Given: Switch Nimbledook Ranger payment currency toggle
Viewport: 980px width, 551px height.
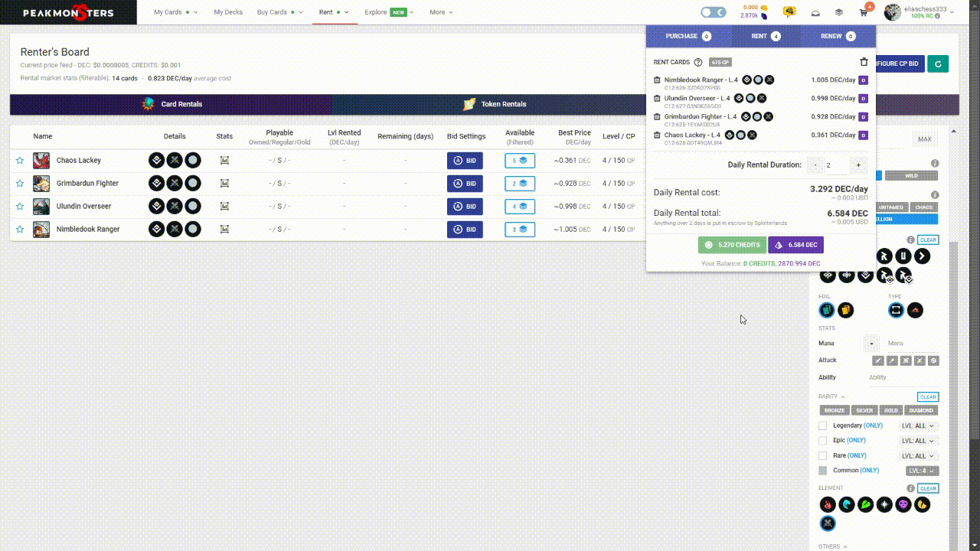Looking at the screenshot, I should click(863, 80).
